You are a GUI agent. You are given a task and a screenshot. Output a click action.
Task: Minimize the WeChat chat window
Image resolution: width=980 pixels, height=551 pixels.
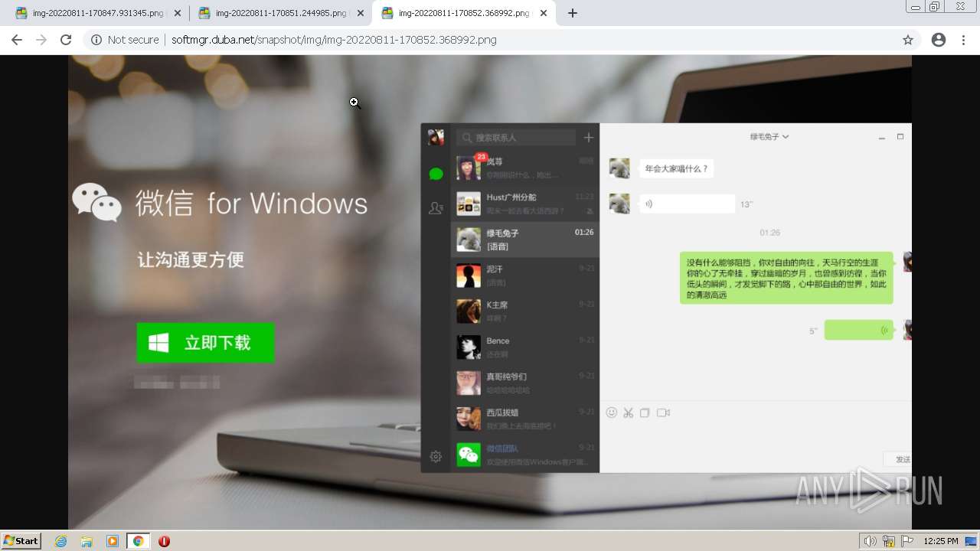(882, 137)
